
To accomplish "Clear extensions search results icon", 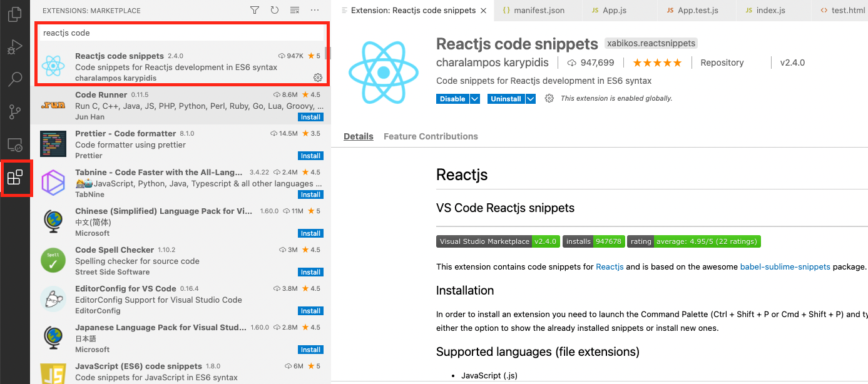I will coord(295,10).
